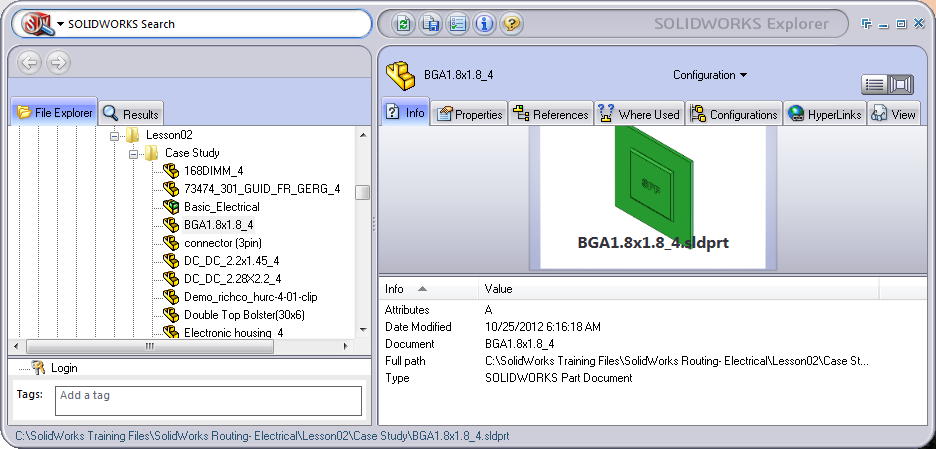Minimize the SOLIDWORKS Explorer window
This screenshot has height=449, width=936.
point(884,24)
